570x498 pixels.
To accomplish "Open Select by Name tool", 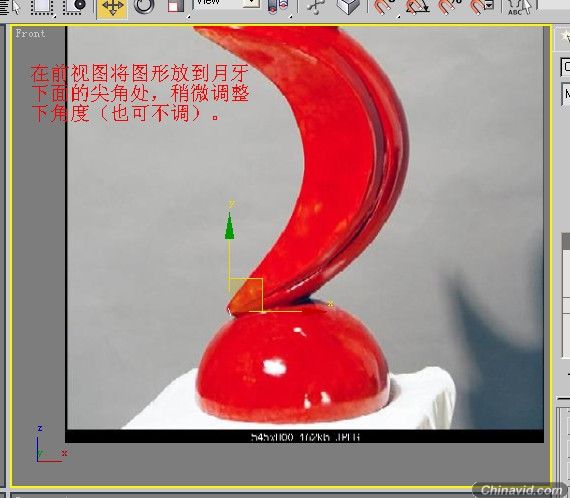I will tap(10, 6).
